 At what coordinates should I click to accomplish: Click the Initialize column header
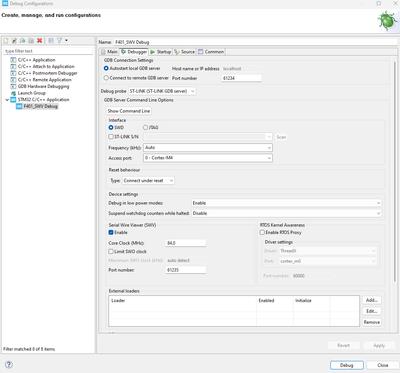click(x=312, y=301)
